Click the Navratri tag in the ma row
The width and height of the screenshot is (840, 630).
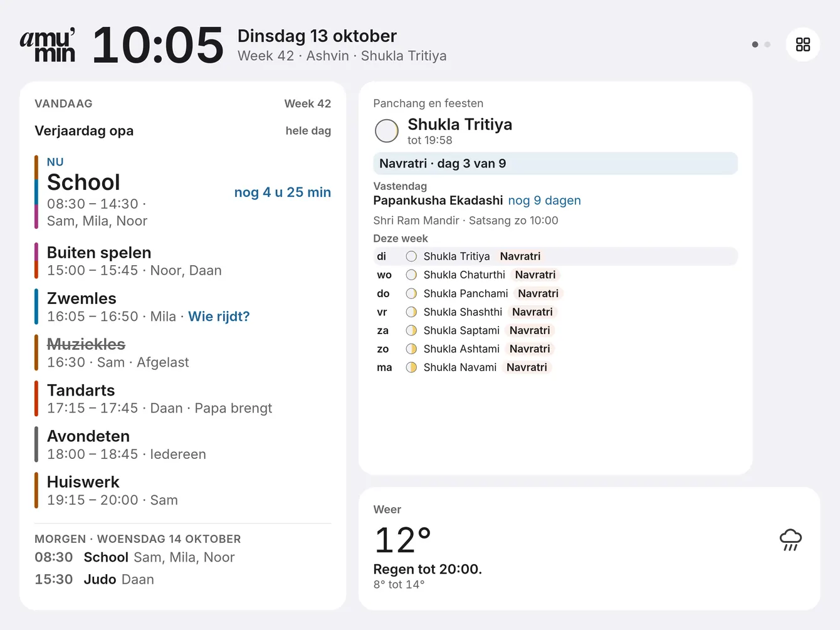click(x=527, y=367)
